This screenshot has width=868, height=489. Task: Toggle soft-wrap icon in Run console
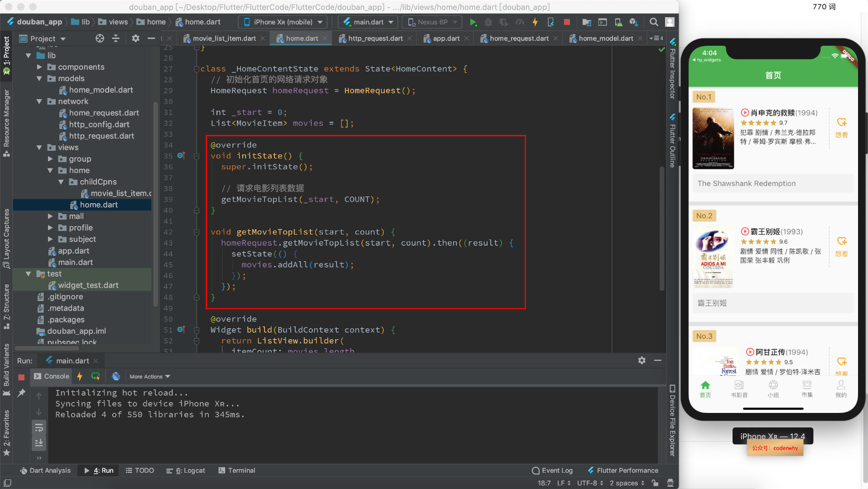[x=39, y=427]
